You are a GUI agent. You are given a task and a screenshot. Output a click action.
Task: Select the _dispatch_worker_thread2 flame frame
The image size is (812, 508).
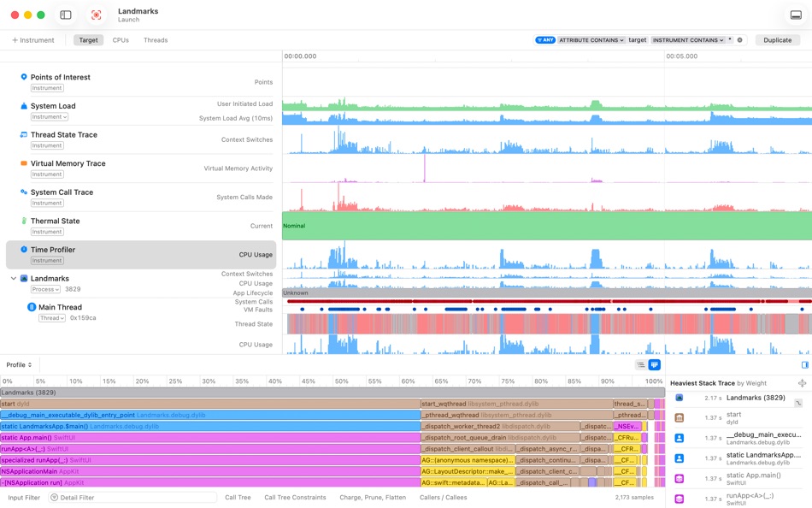click(x=500, y=427)
